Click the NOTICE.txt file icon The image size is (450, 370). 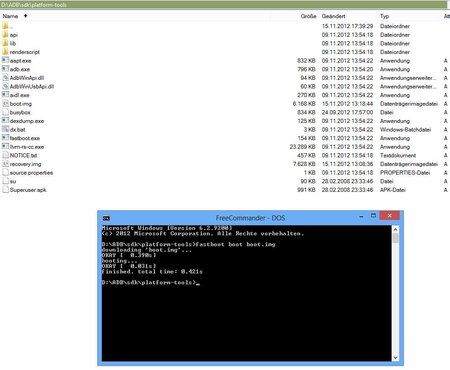point(5,155)
